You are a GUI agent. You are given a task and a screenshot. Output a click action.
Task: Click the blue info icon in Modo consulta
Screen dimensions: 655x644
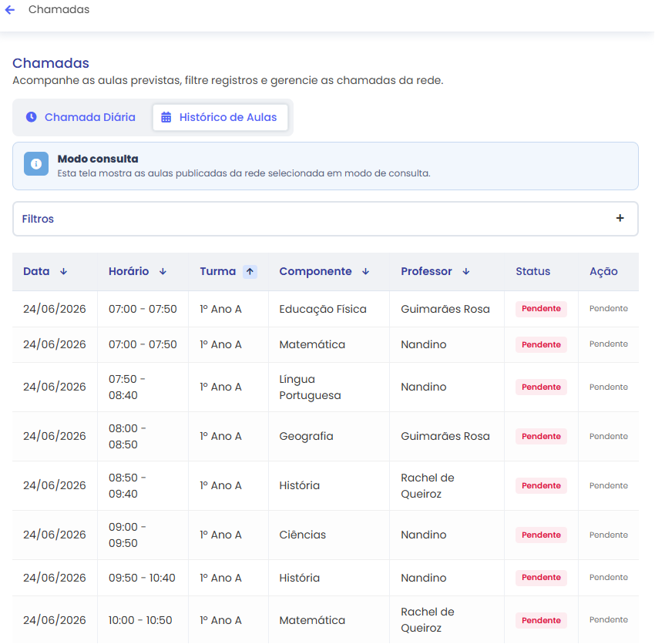click(x=36, y=164)
